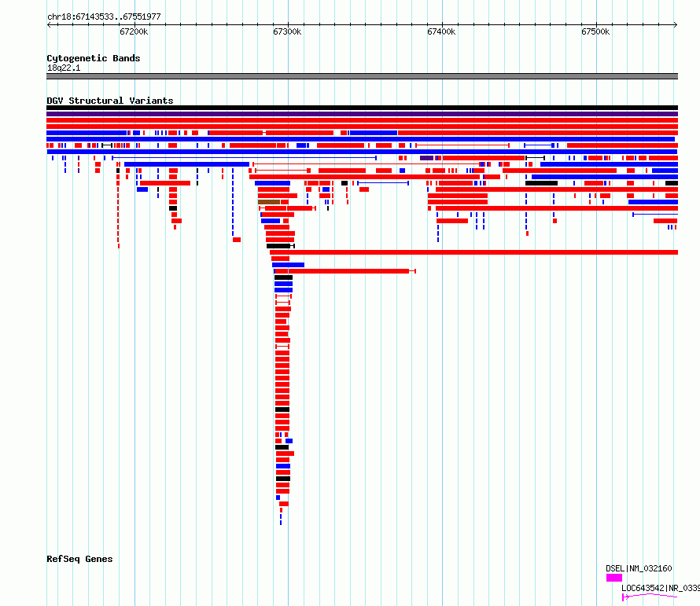Select the long red variant below the black whiskered bar

pos(473,252)
